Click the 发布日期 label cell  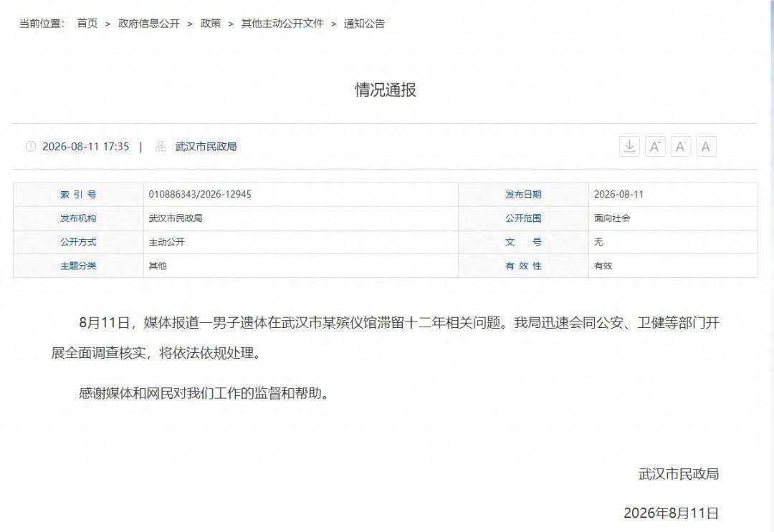(523, 194)
